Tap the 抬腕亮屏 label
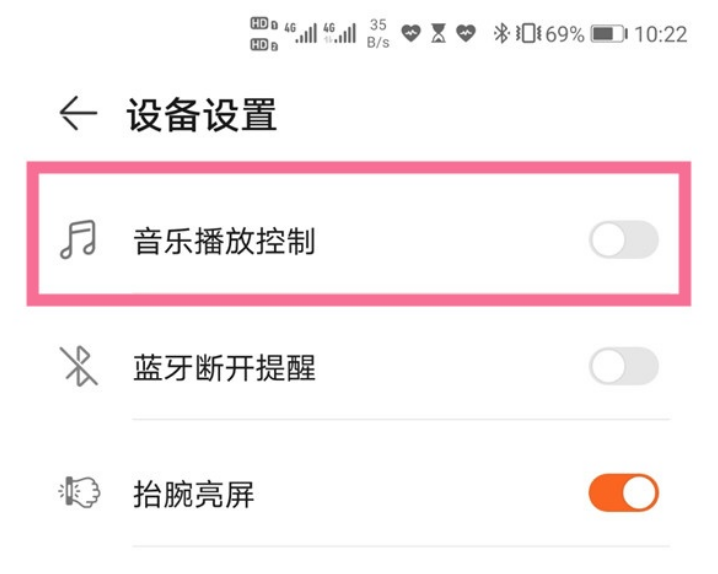Screen dimensions: 718x574 tap(194, 494)
